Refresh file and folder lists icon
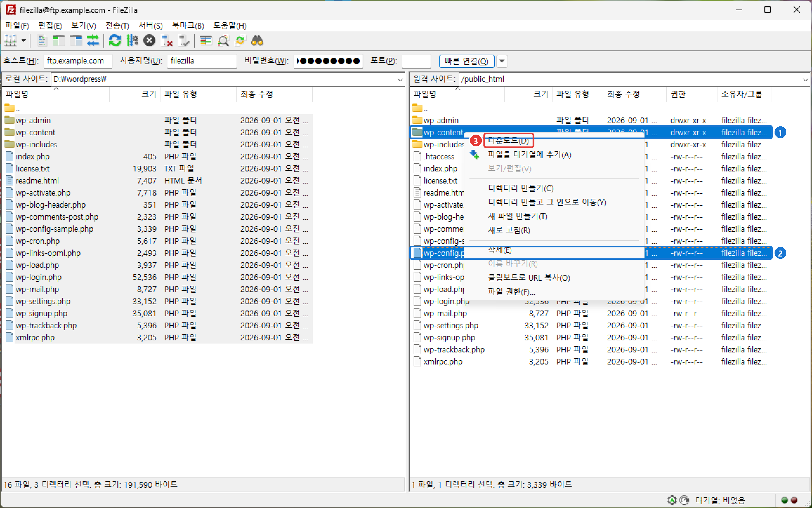 [x=115, y=41]
